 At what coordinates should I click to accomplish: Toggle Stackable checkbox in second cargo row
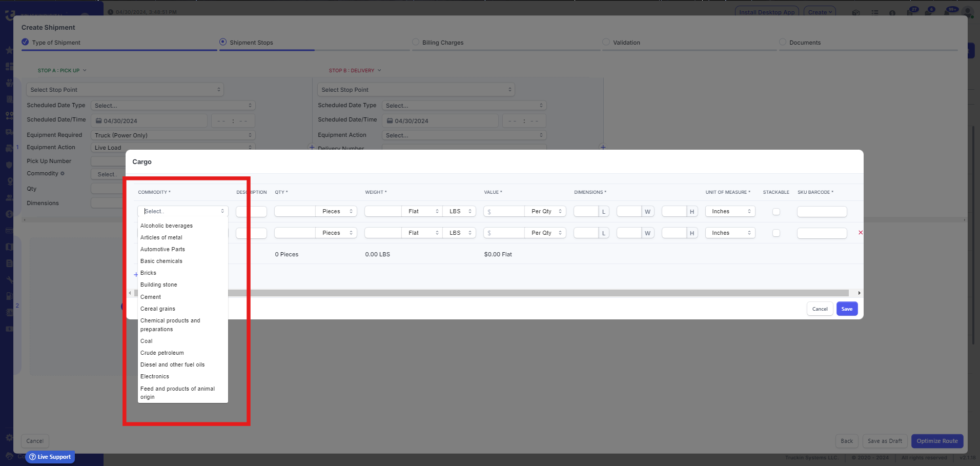(x=776, y=233)
